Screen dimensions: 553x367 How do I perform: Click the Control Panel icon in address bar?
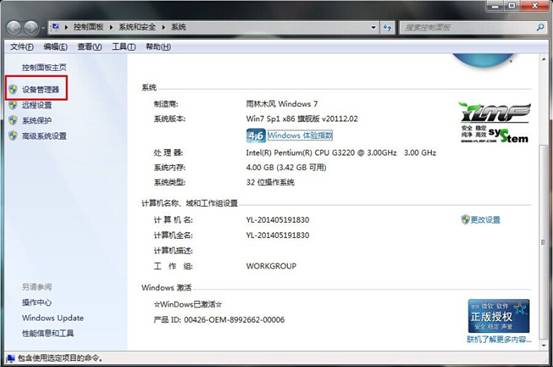tap(56, 27)
